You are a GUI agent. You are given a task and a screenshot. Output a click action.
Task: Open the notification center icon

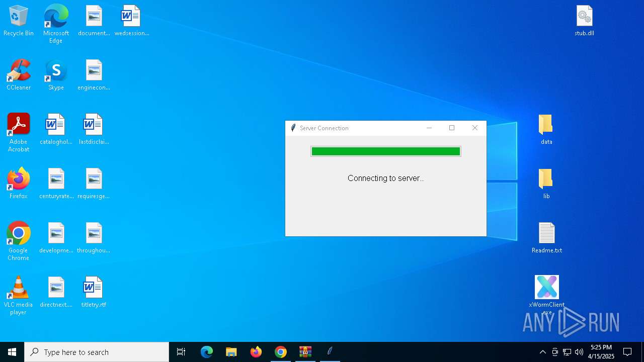click(x=627, y=352)
